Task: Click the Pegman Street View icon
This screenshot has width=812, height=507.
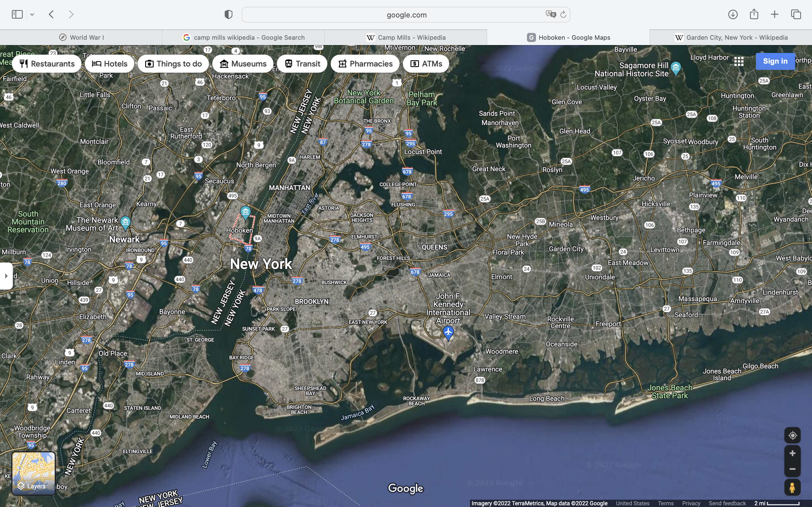Action: point(792,488)
